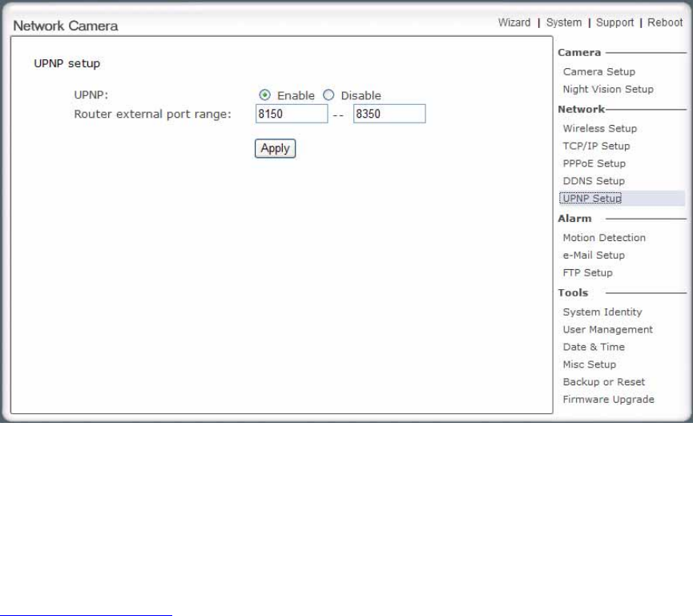Click the Tools section header
Screen dimensions: 693x616
click(x=573, y=293)
